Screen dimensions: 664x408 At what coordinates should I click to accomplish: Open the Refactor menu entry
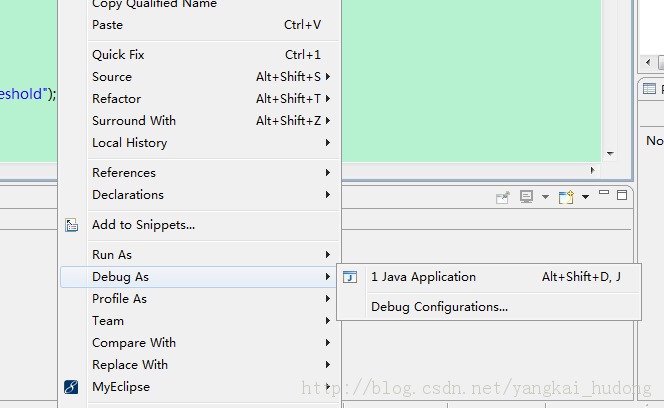tap(200, 99)
